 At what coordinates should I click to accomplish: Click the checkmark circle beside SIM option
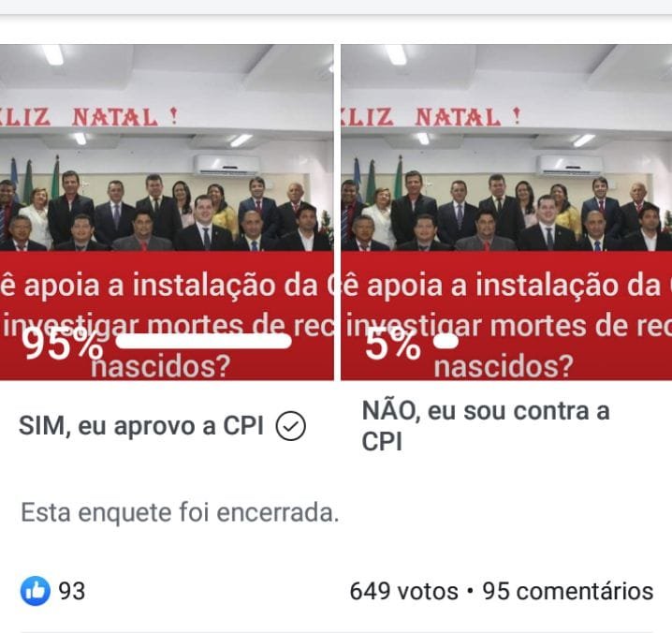[290, 426]
